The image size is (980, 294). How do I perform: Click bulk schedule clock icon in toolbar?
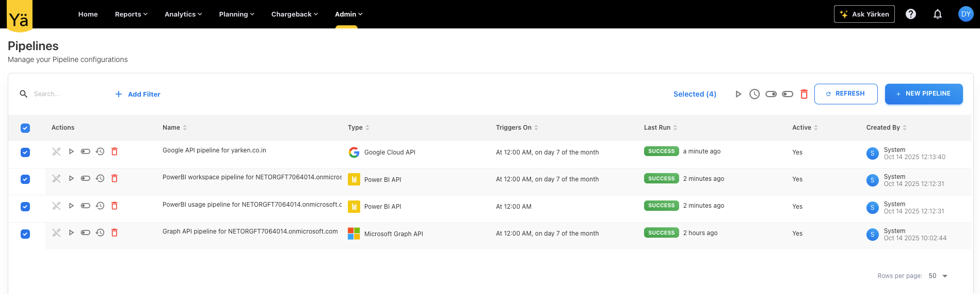(x=754, y=94)
